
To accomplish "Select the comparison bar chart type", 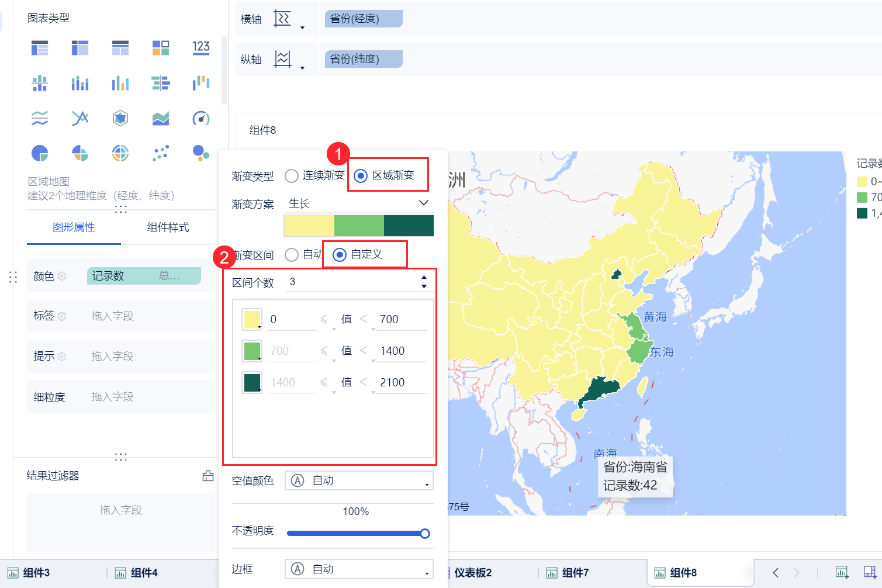I will (161, 84).
